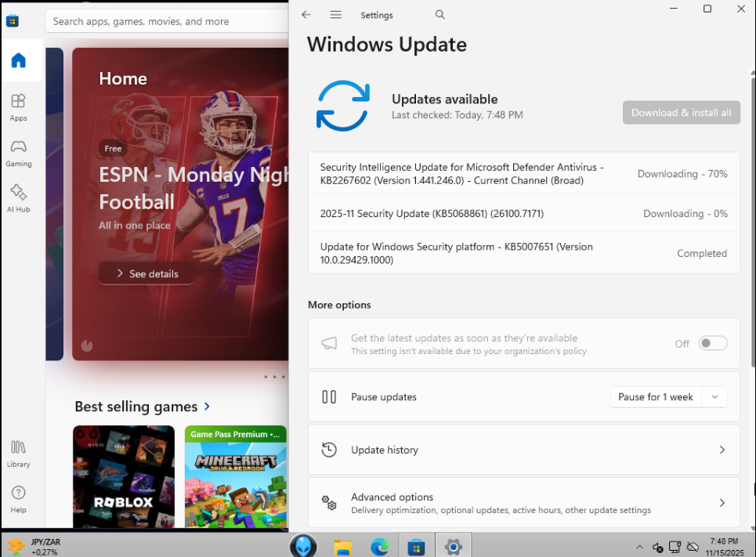Viewport: 756px width, 557px height.
Task: Click Pause for 1 week button
Action: [656, 397]
